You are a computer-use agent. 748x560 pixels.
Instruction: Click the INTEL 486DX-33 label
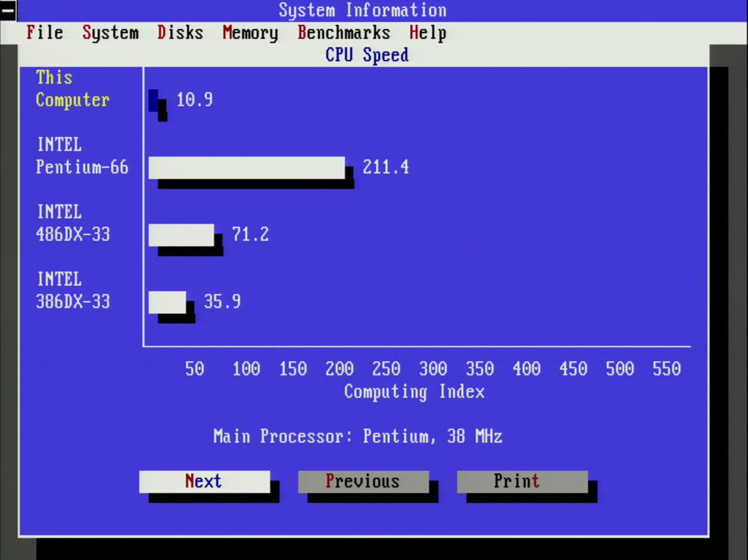click(x=73, y=223)
